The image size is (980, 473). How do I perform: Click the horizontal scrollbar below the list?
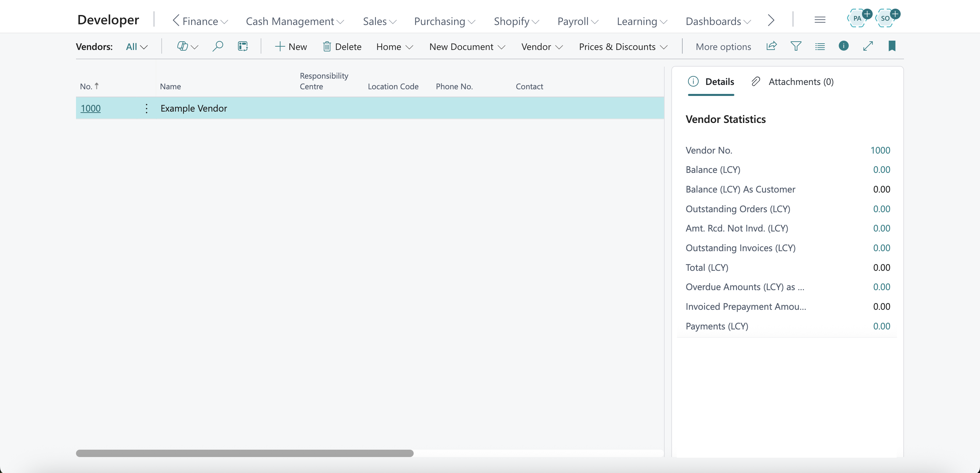(x=245, y=453)
